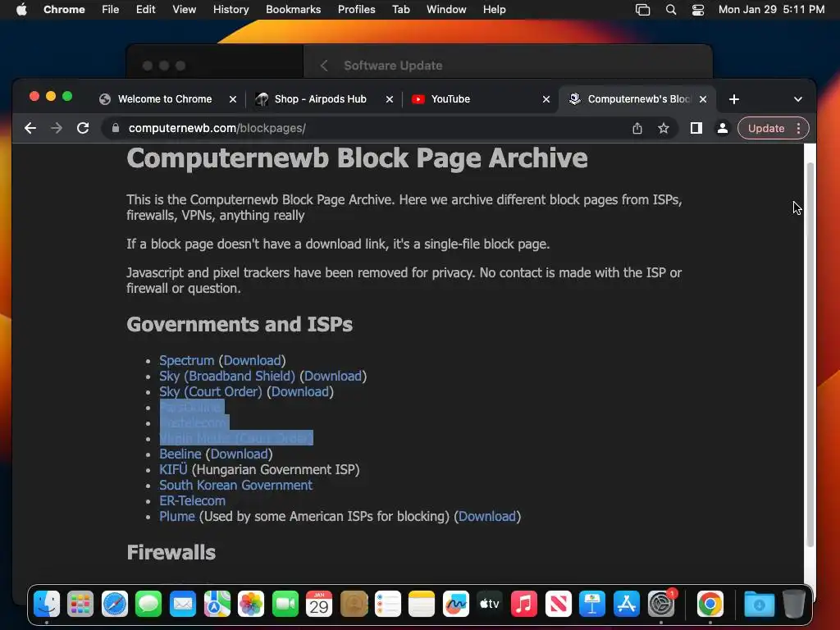Open the Chrome File menu
840x630 pixels.
(111, 10)
